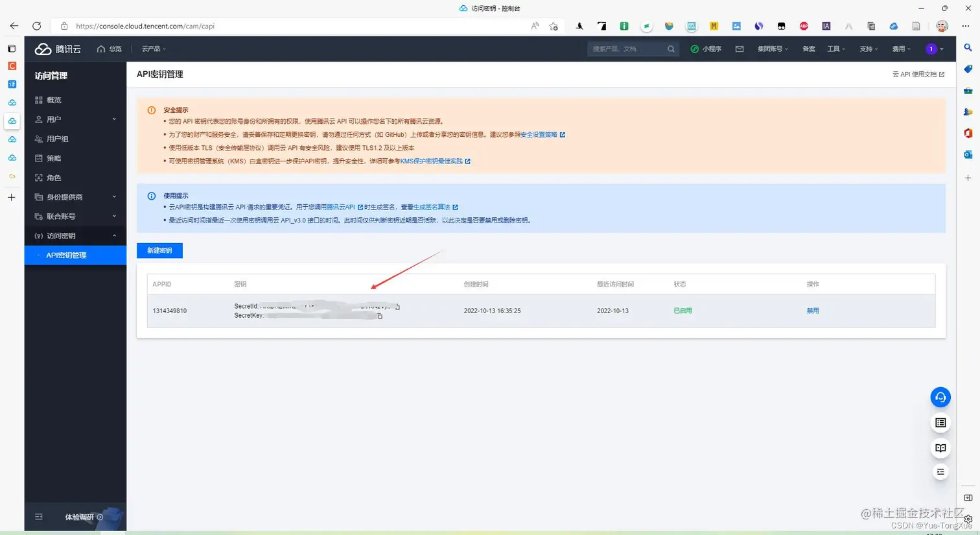The height and width of the screenshot is (535, 980).
Task: Expand the 用户 sidebar section
Action: (x=75, y=119)
